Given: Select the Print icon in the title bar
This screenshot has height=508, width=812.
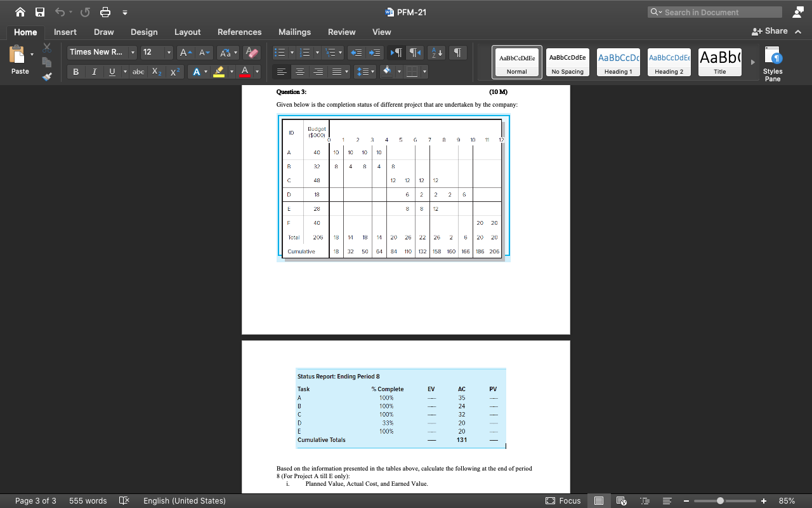Looking at the screenshot, I should [105, 11].
